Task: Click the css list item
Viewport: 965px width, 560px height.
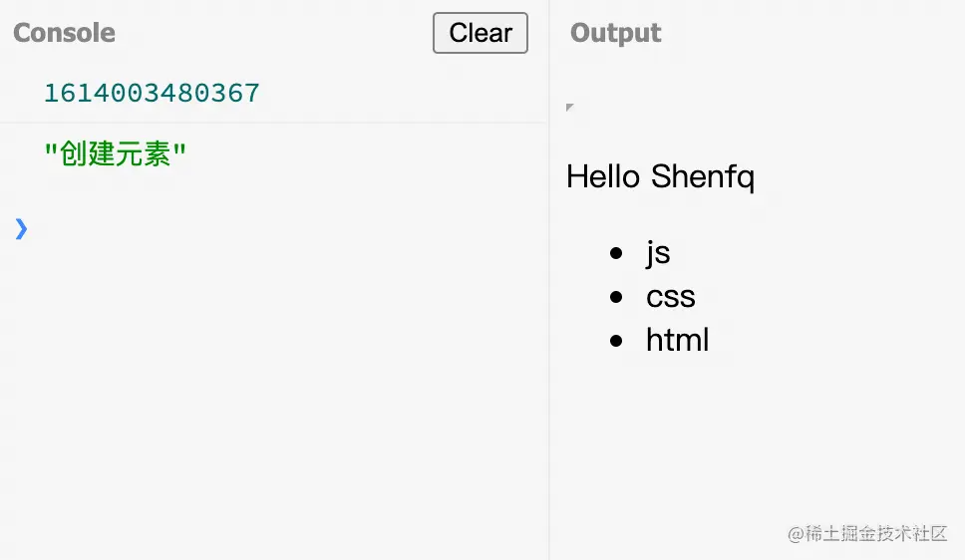Action: 670,297
